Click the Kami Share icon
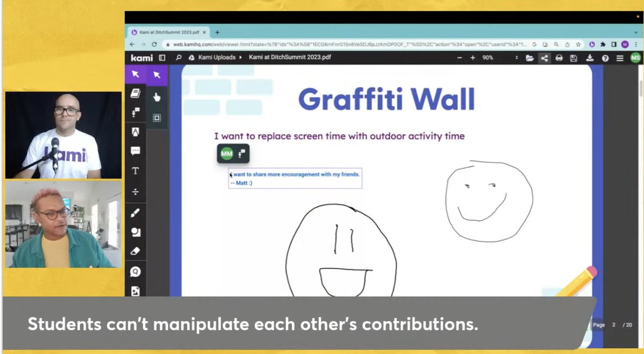Image resolution: width=644 pixels, height=354 pixels. (x=544, y=58)
